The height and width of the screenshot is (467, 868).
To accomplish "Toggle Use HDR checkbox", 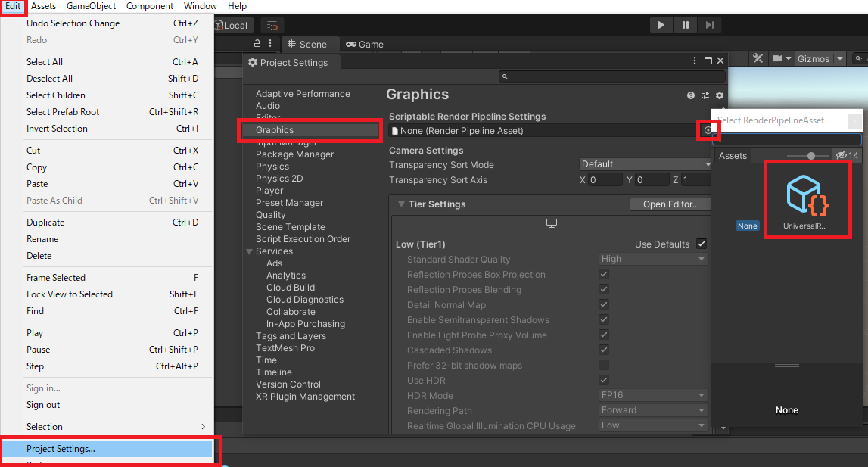I will [x=604, y=380].
